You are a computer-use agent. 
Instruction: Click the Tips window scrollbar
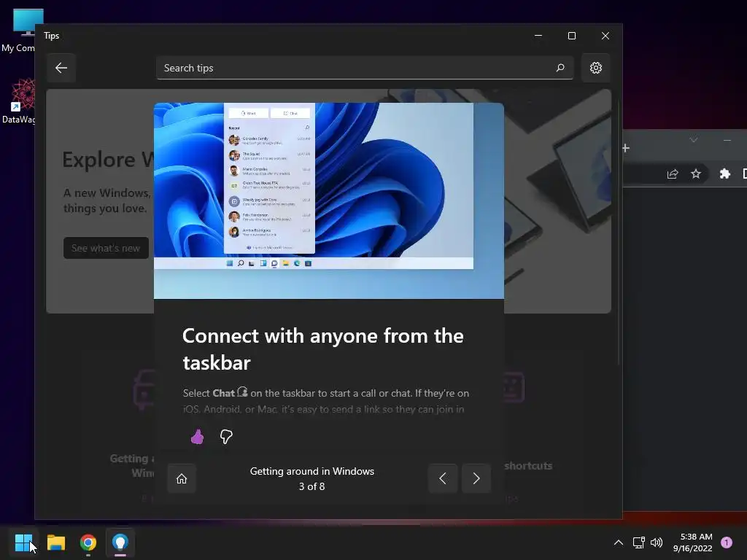[x=619, y=233]
